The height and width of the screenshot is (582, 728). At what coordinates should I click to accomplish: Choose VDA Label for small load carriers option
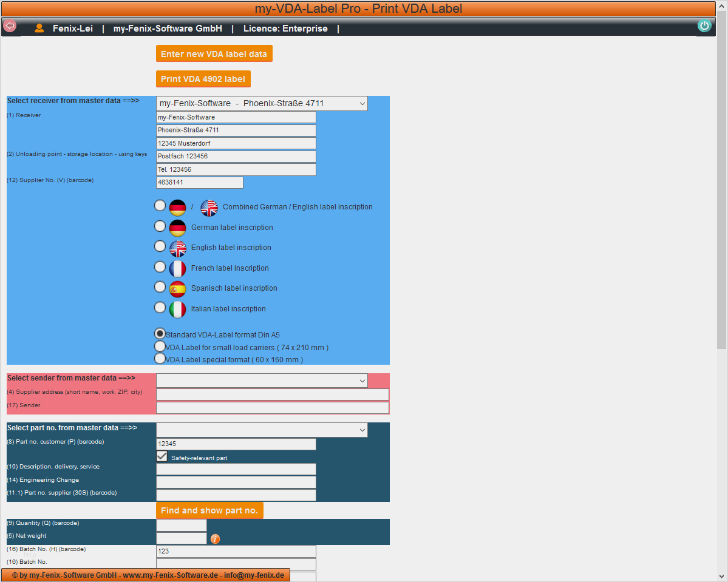160,347
